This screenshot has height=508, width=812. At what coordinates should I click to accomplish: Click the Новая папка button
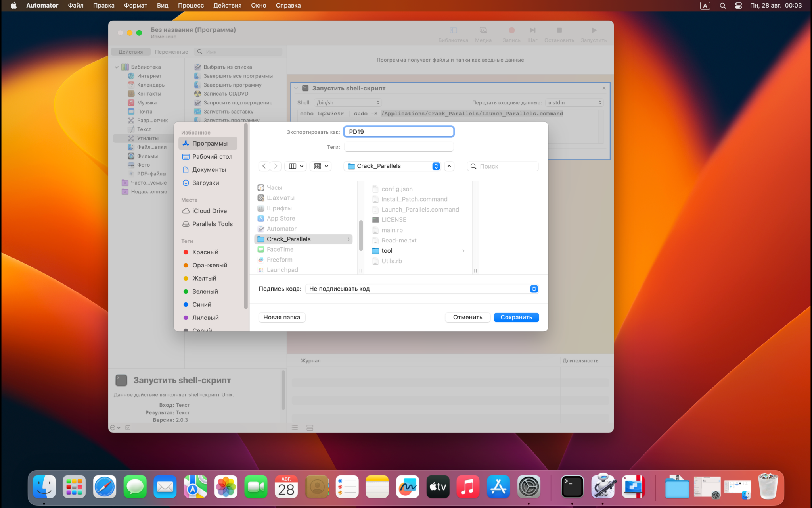click(x=282, y=317)
